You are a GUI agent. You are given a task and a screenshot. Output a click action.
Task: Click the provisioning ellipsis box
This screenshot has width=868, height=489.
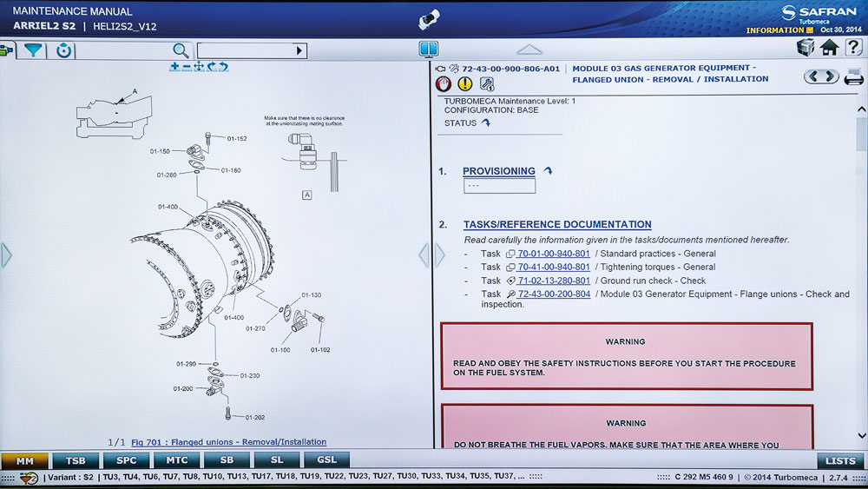(x=499, y=186)
